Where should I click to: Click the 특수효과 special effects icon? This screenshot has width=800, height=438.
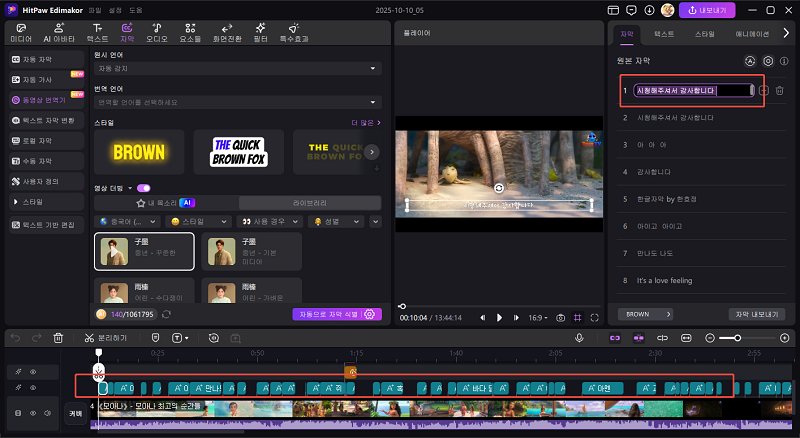pos(295,31)
